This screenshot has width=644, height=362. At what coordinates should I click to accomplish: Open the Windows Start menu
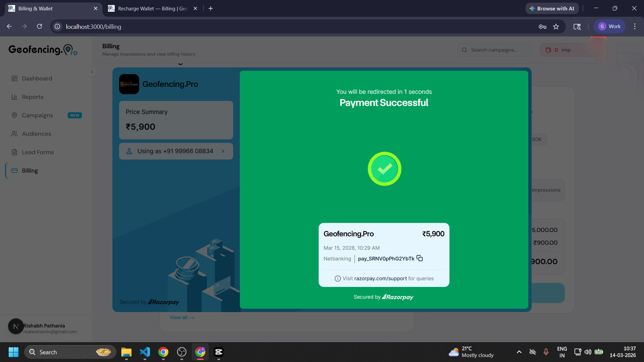[x=13, y=352]
